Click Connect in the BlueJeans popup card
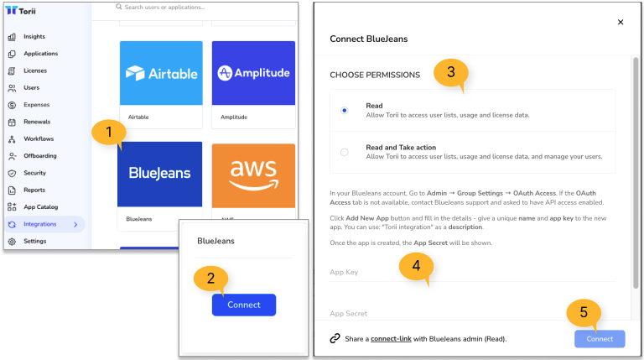The height and width of the screenshot is (360, 644). [x=244, y=305]
